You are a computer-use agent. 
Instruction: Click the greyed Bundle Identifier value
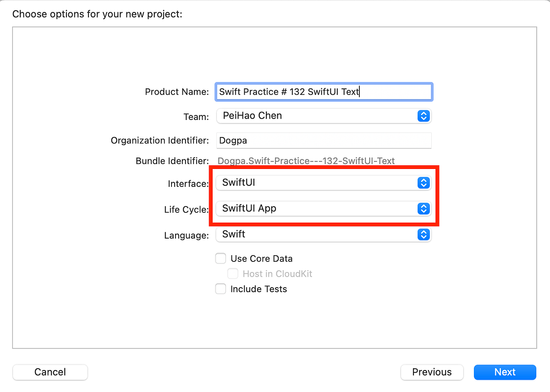coord(306,161)
